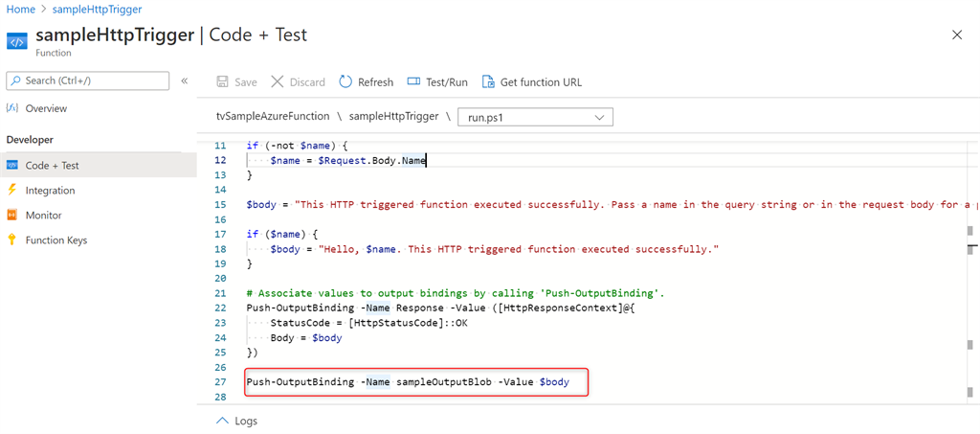Focus the Search (Ctrl+/) box

(x=87, y=80)
